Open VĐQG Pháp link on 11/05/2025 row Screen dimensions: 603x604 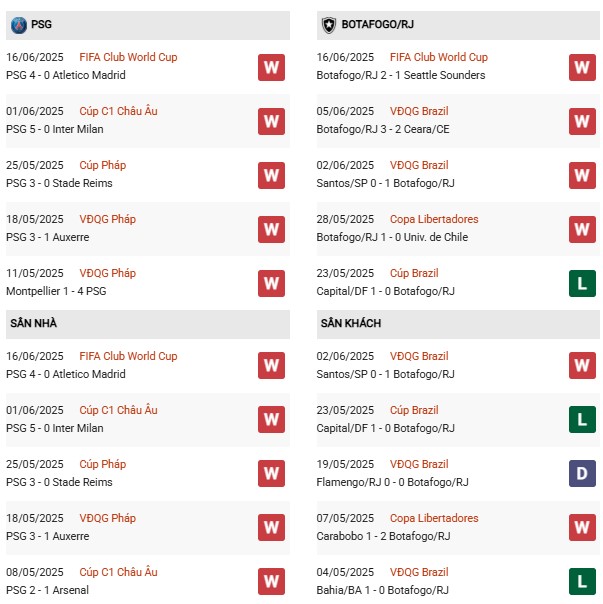[107, 273]
